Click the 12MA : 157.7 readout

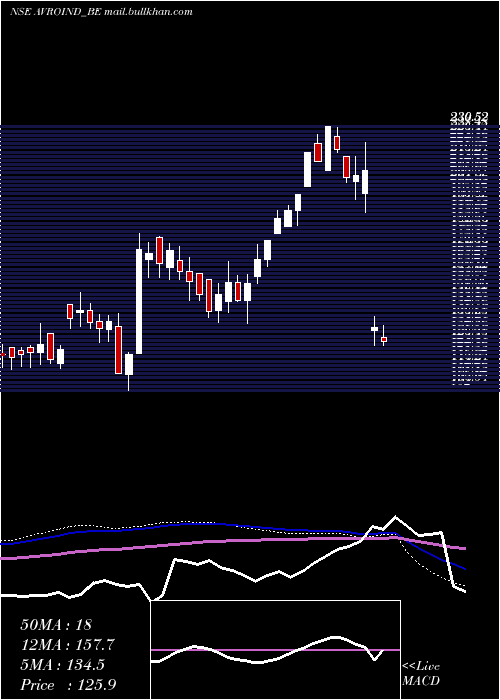[x=67, y=645]
